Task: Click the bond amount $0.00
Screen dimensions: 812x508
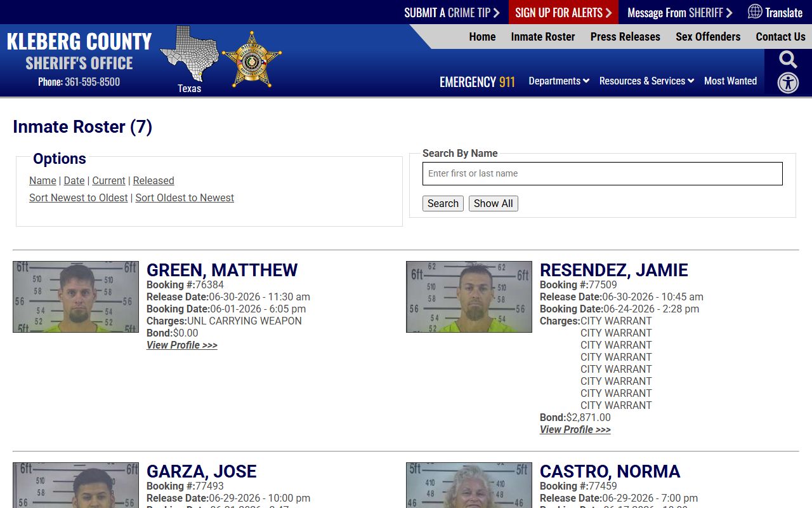Action: [186, 333]
